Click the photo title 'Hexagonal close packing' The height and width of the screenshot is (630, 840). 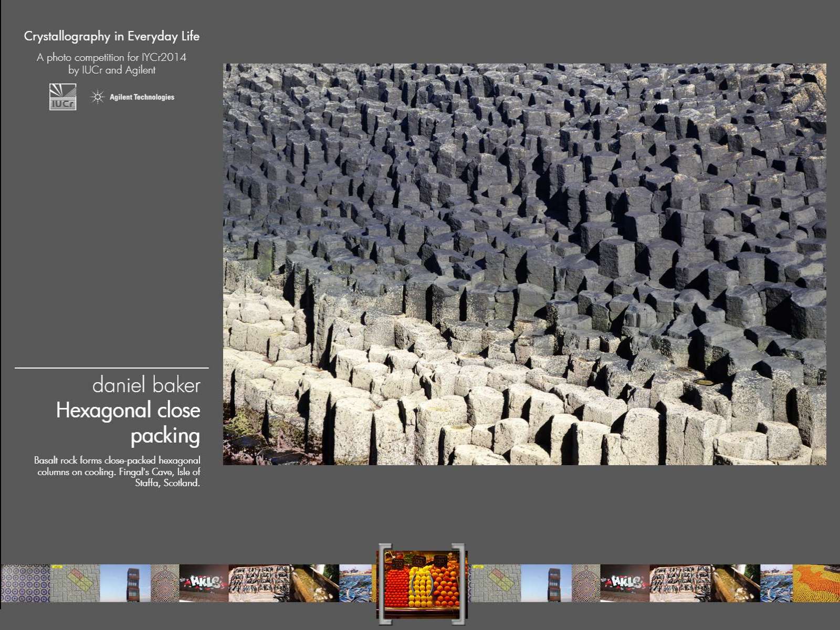coord(128,423)
